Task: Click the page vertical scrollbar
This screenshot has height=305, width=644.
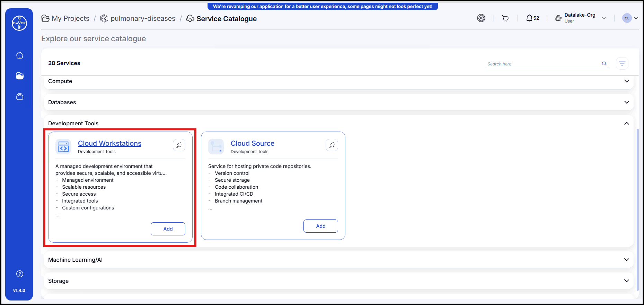Action: tap(638, 209)
